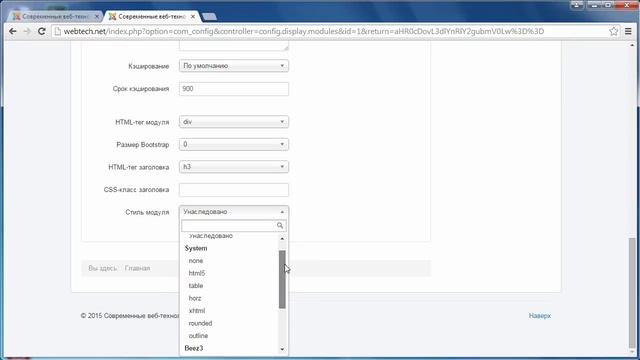Viewport: 640px width, 360px height.
Task: Click the Срок кэширования field with 900
Action: [234, 89]
